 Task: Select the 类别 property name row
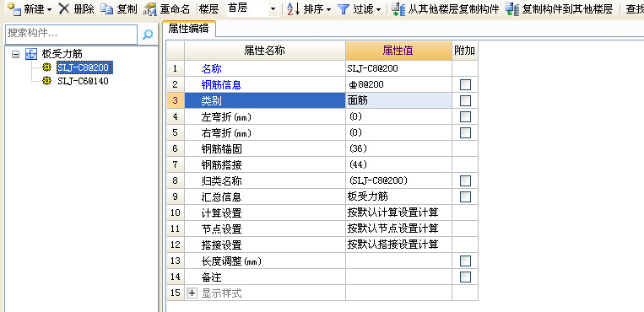pyautogui.click(x=265, y=100)
